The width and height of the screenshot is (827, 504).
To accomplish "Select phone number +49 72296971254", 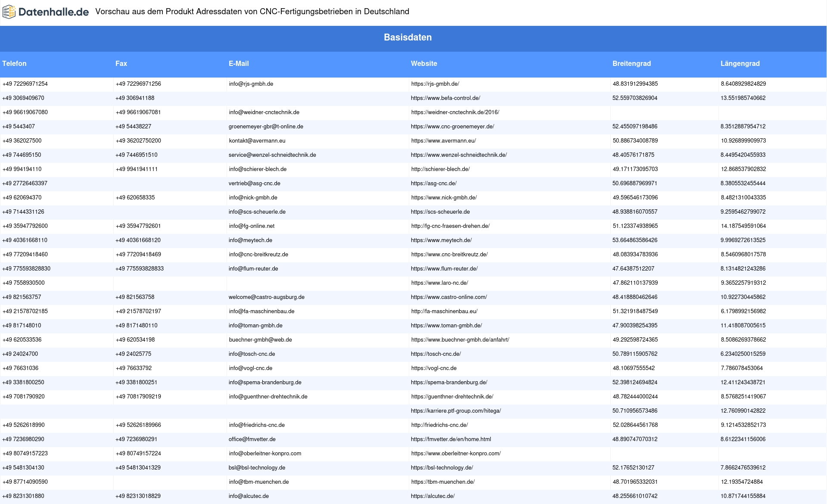I will click(25, 84).
